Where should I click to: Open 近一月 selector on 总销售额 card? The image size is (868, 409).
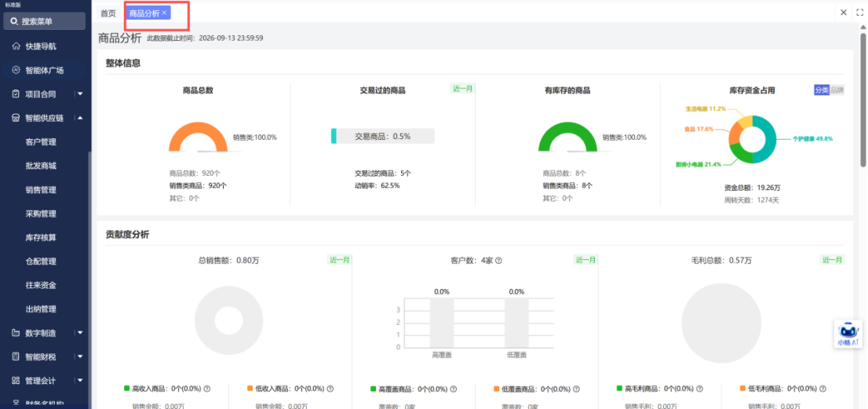coord(339,260)
